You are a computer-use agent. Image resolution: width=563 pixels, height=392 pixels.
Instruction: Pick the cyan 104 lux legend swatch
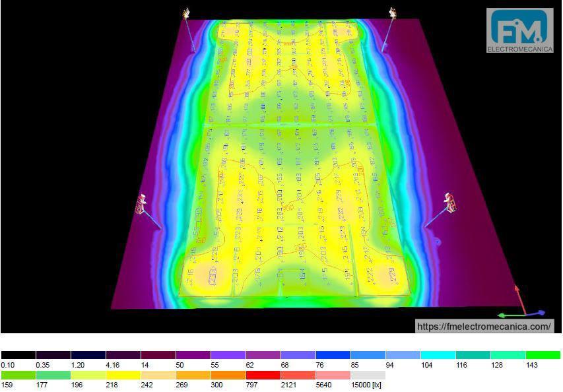(438, 355)
